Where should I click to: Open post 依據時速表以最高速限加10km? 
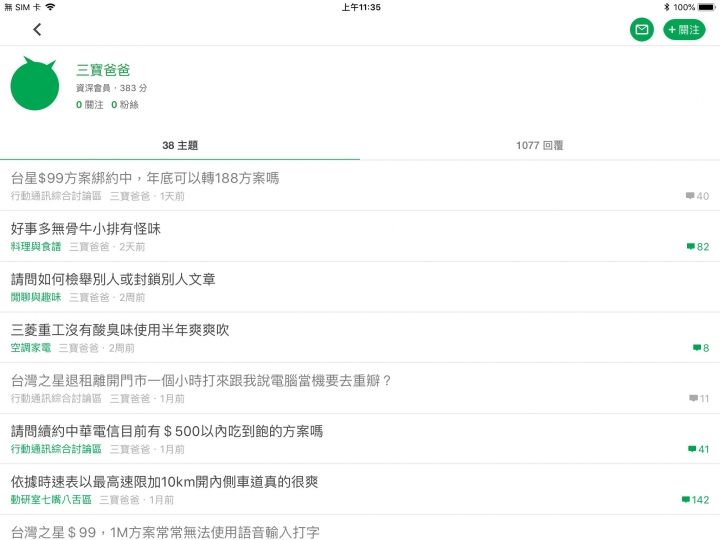[360, 489]
